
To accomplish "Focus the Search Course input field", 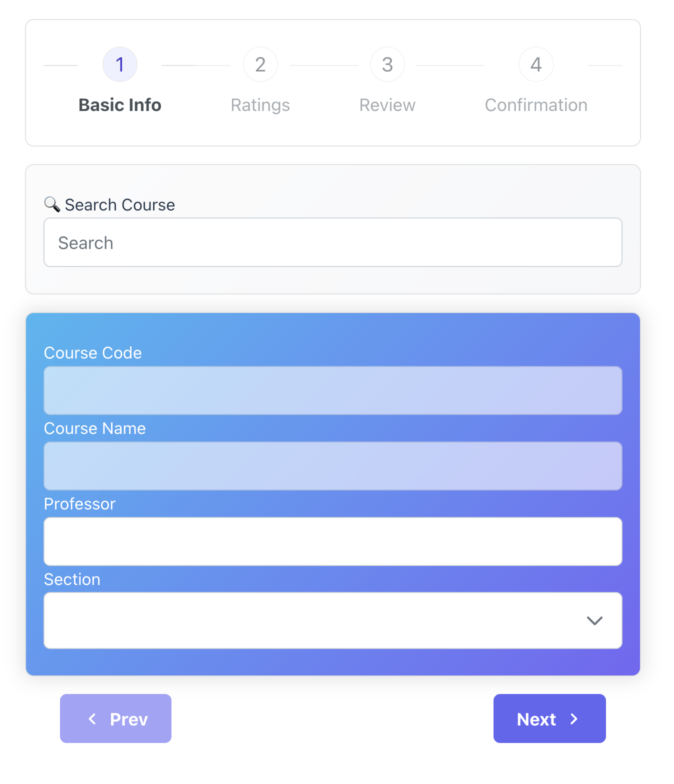I will pos(333,242).
